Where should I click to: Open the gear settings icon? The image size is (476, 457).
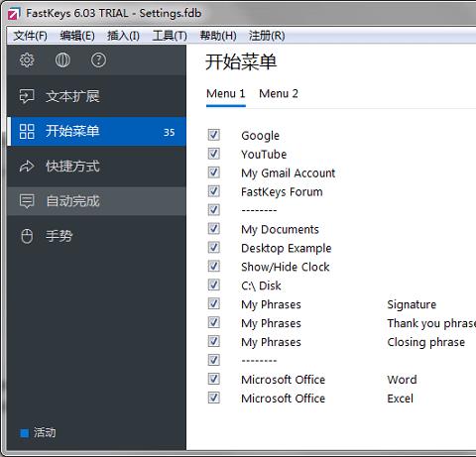27,60
